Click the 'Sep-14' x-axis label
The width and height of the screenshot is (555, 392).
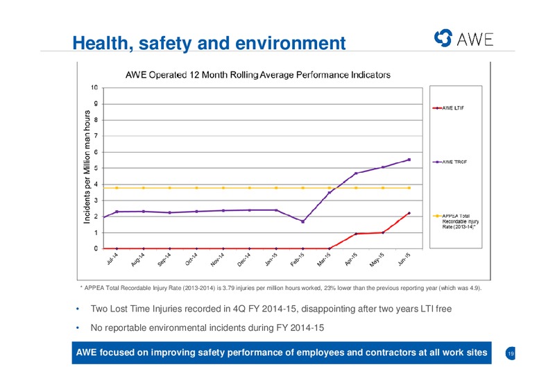point(164,260)
